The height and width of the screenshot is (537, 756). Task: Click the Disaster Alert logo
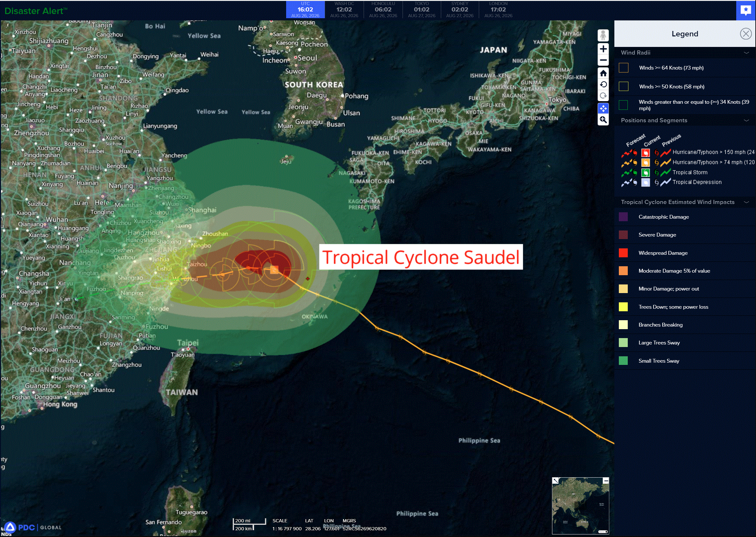coord(36,11)
